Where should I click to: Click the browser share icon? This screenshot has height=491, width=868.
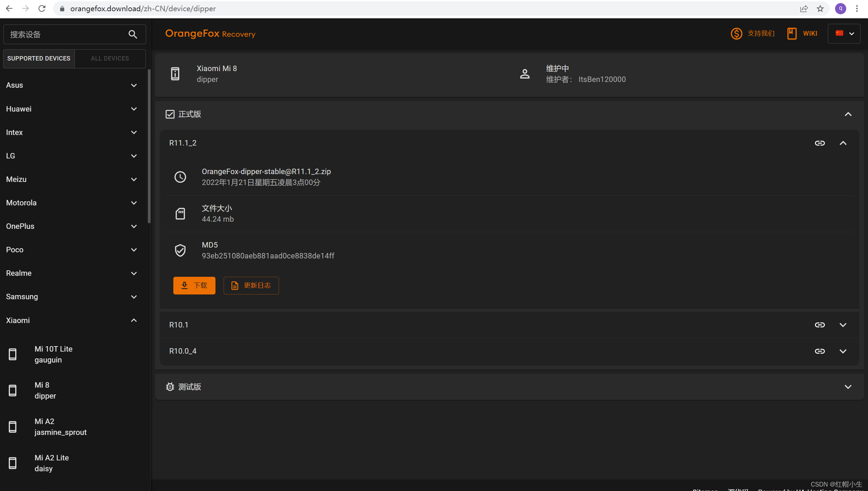tap(803, 9)
